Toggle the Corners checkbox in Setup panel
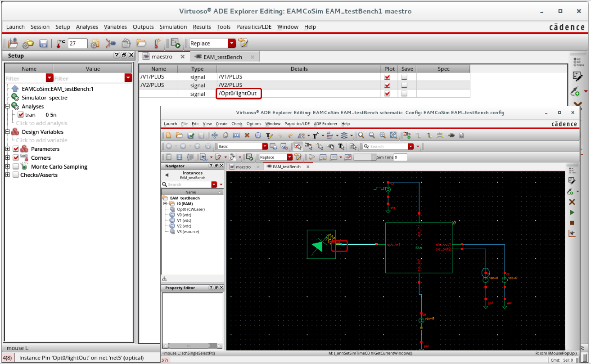Image resolution: width=591 pixels, height=364 pixels. point(16,158)
